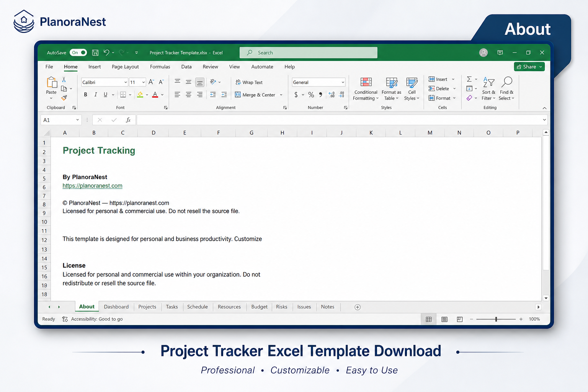Open the Name Box dropdown arrow
This screenshot has width=588, height=392.
(77, 120)
